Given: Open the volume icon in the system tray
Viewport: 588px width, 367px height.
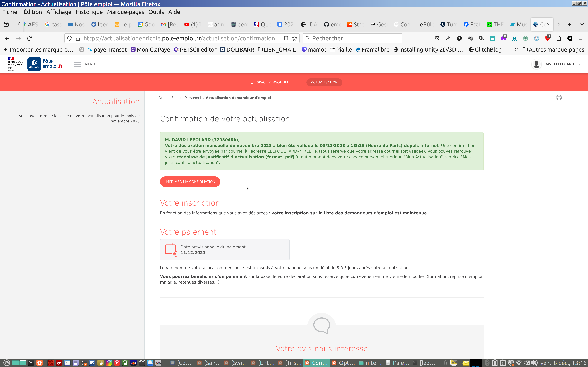Looking at the screenshot, I should tap(534, 363).
